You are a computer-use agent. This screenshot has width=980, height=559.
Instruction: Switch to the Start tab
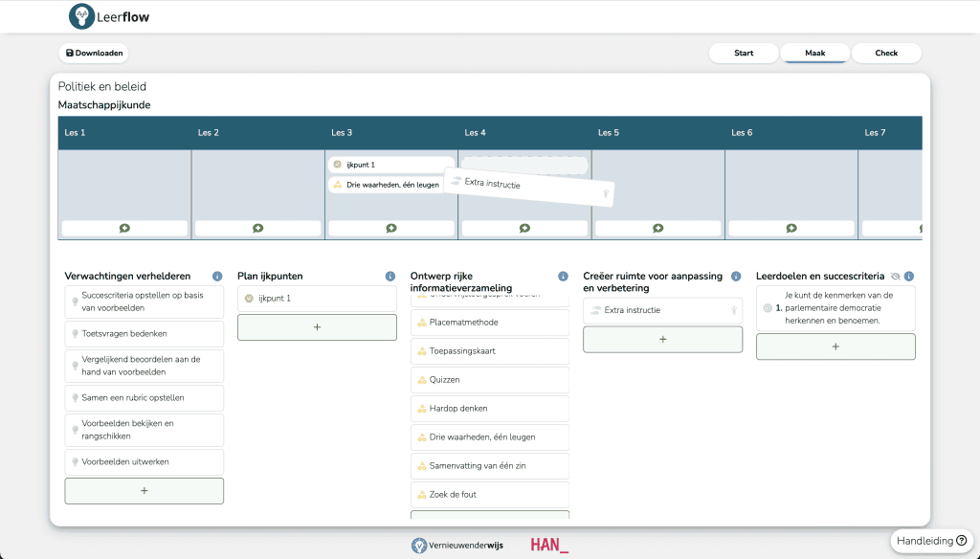tap(744, 54)
